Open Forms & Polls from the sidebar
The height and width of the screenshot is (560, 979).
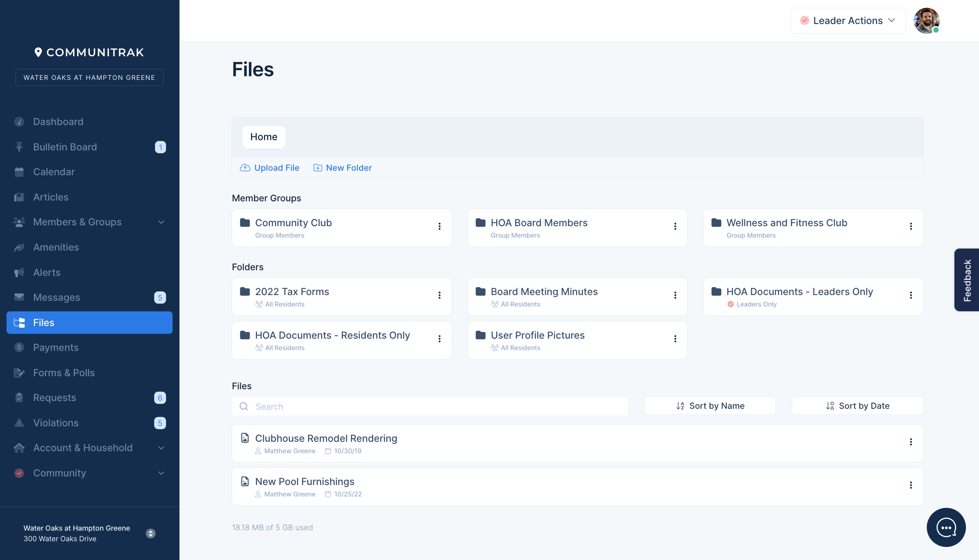64,373
